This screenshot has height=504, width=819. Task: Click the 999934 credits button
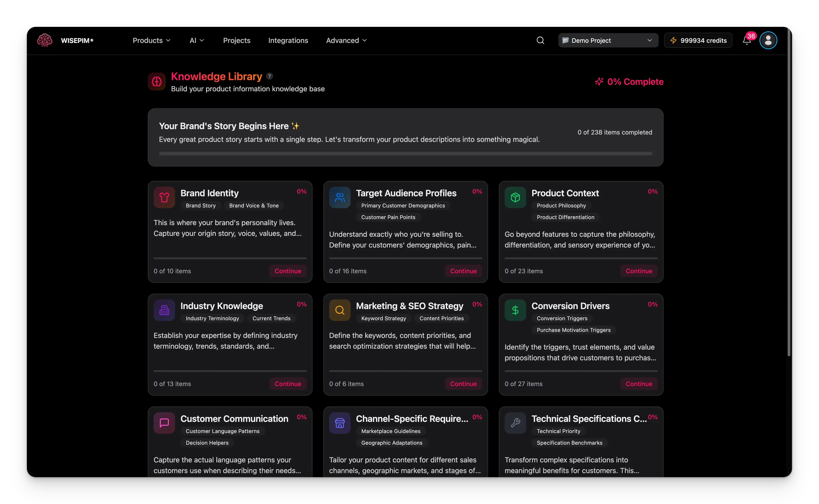click(698, 40)
